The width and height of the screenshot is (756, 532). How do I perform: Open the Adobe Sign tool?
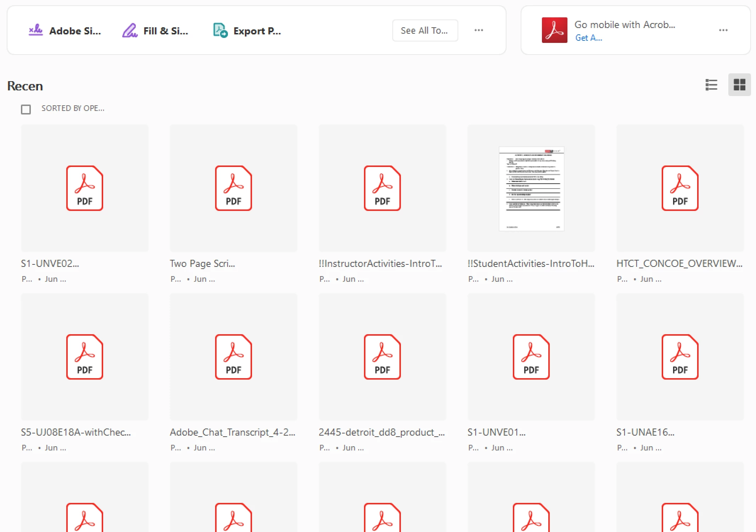[x=65, y=31]
